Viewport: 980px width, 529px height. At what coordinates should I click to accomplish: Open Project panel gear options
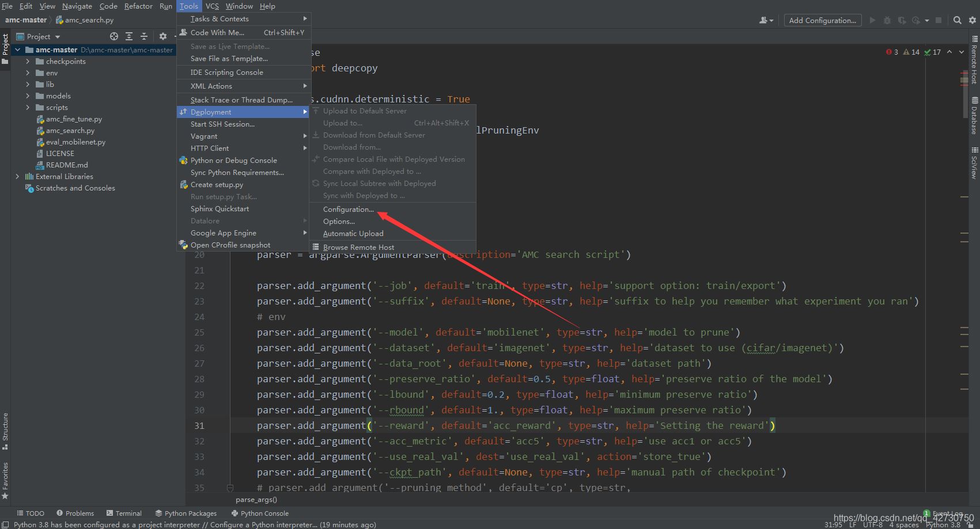(163, 36)
